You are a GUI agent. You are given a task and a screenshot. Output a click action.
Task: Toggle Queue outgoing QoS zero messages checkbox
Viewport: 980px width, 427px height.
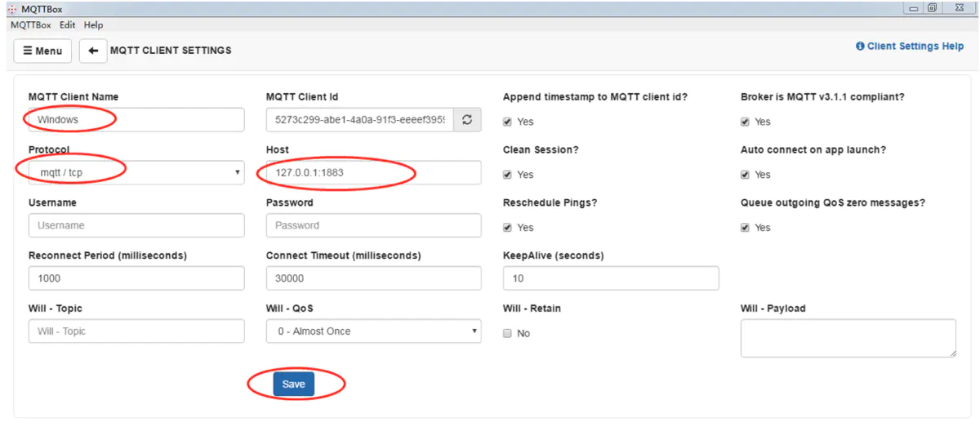pos(745,228)
